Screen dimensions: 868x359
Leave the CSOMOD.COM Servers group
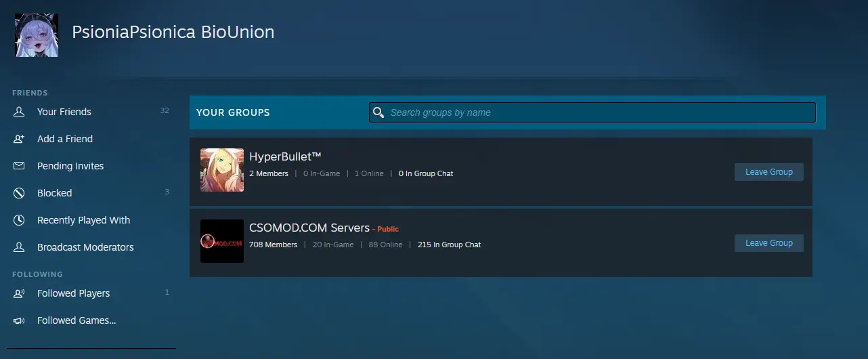point(768,243)
